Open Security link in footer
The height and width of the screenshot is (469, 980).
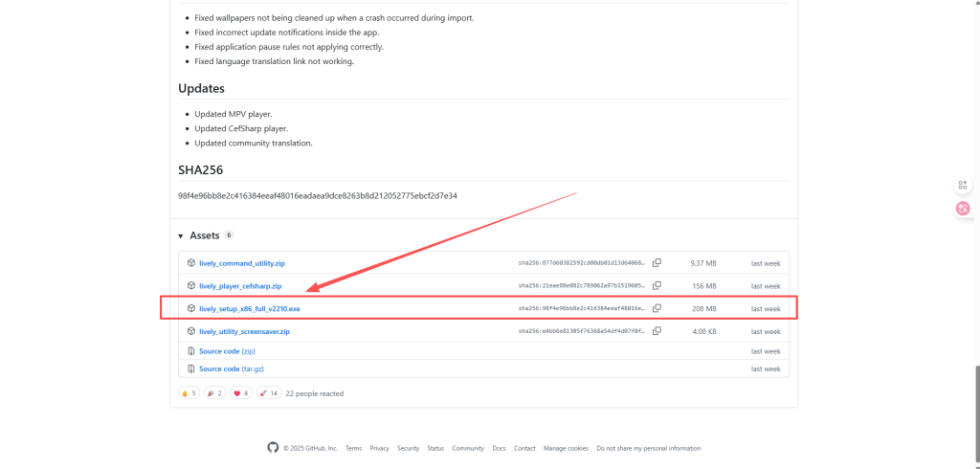[408, 448]
